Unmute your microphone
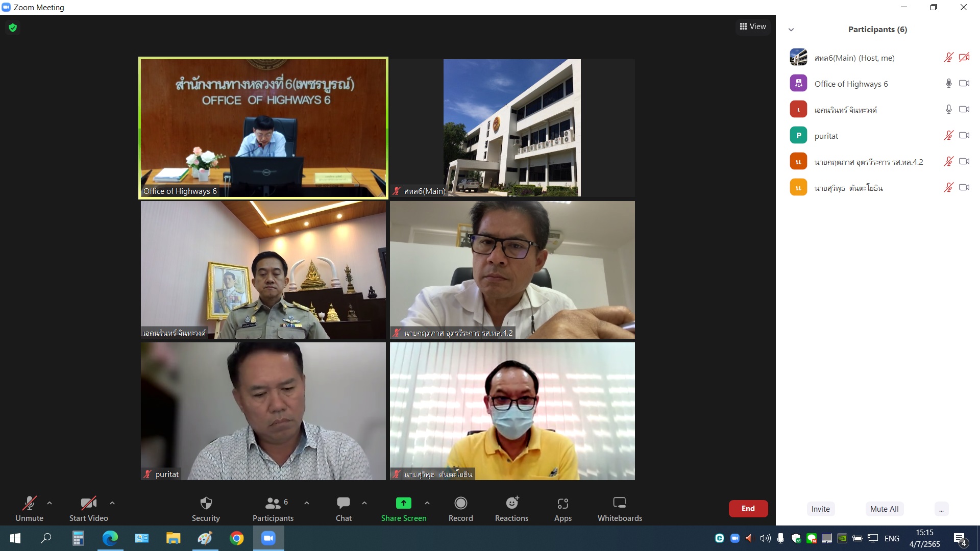Viewport: 980px width, 551px height. click(x=29, y=509)
